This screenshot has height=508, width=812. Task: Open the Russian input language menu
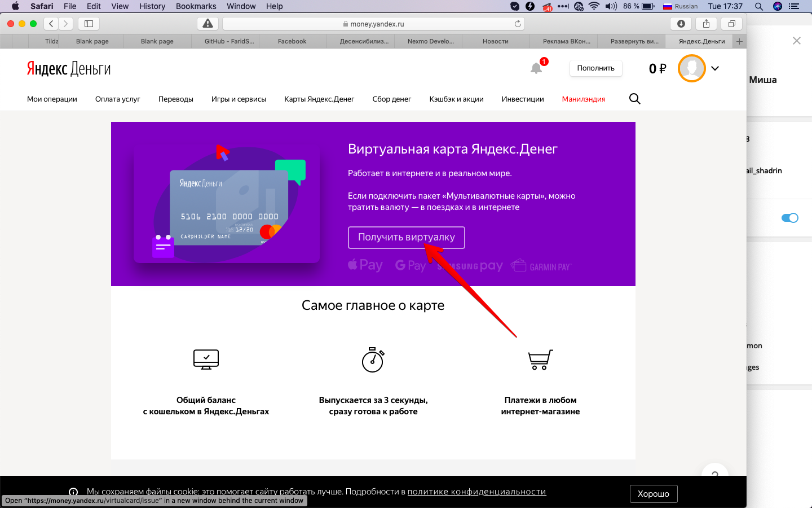pyautogui.click(x=680, y=6)
